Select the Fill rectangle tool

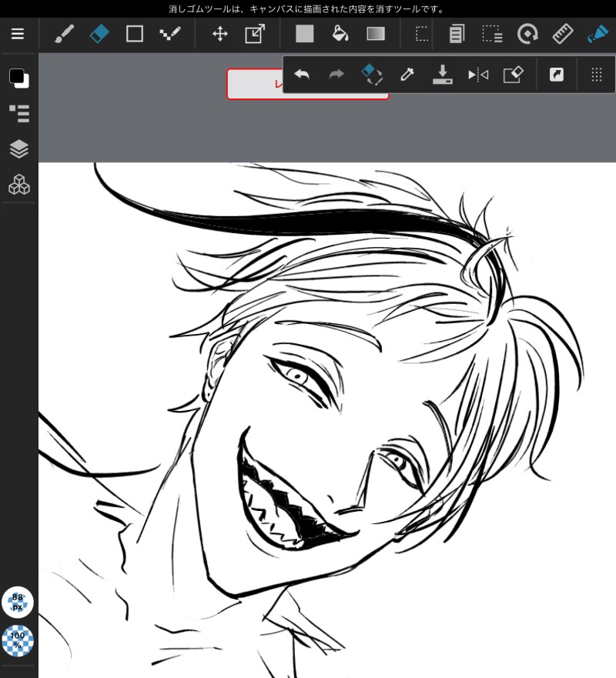pyautogui.click(x=305, y=34)
